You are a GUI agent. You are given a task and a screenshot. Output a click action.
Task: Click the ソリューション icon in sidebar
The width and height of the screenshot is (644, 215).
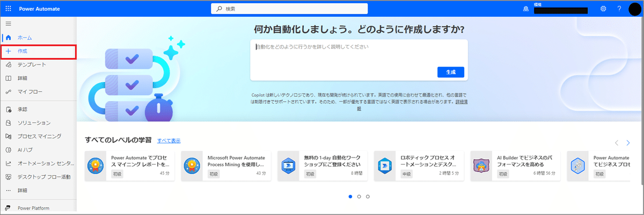pos(8,123)
